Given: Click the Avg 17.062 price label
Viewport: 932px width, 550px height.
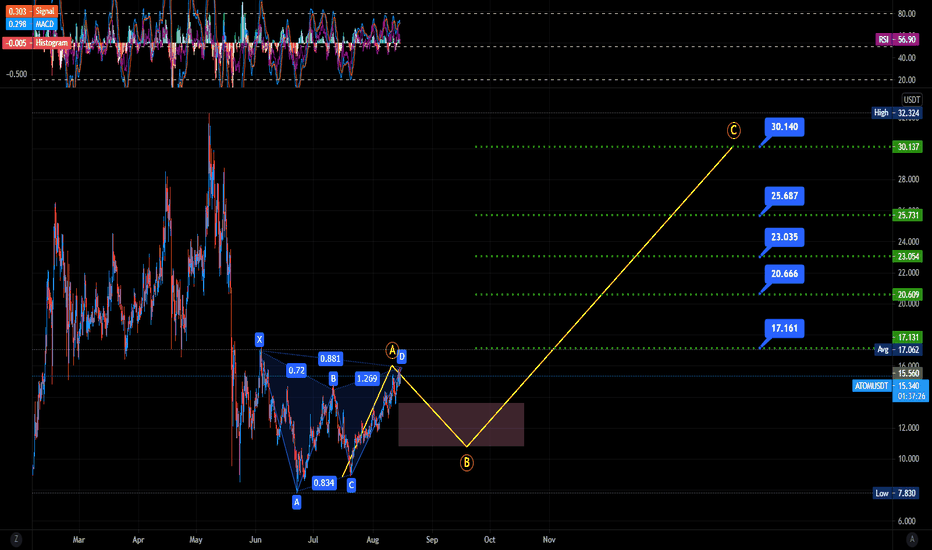Looking at the screenshot, I should click(x=898, y=350).
